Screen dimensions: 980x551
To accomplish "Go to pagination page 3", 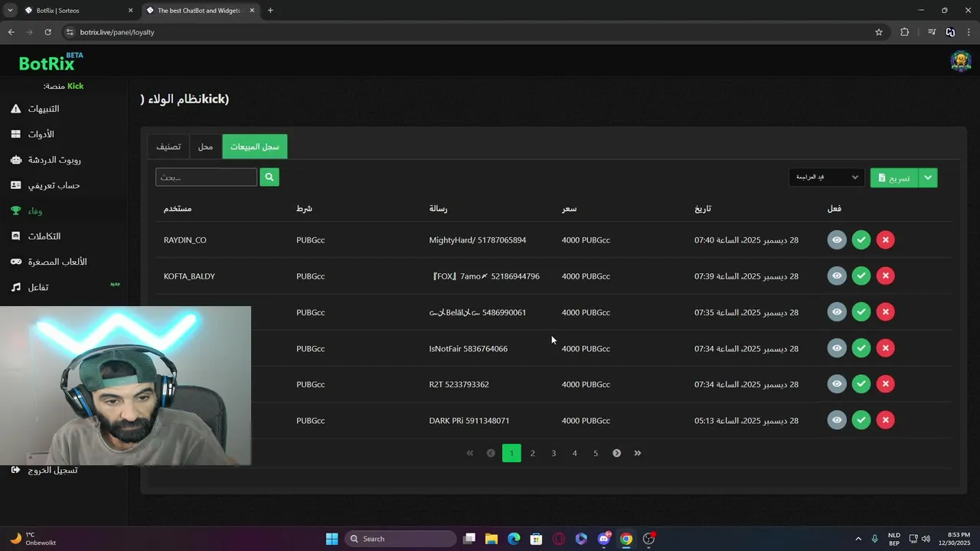I will coord(554,453).
